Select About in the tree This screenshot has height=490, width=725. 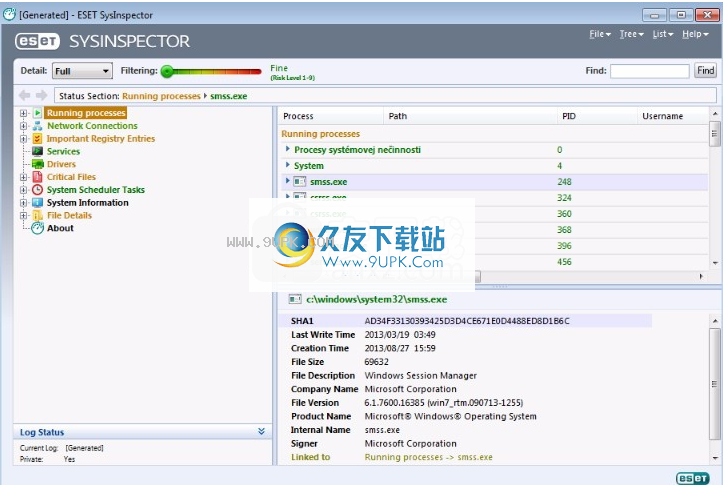pos(60,228)
